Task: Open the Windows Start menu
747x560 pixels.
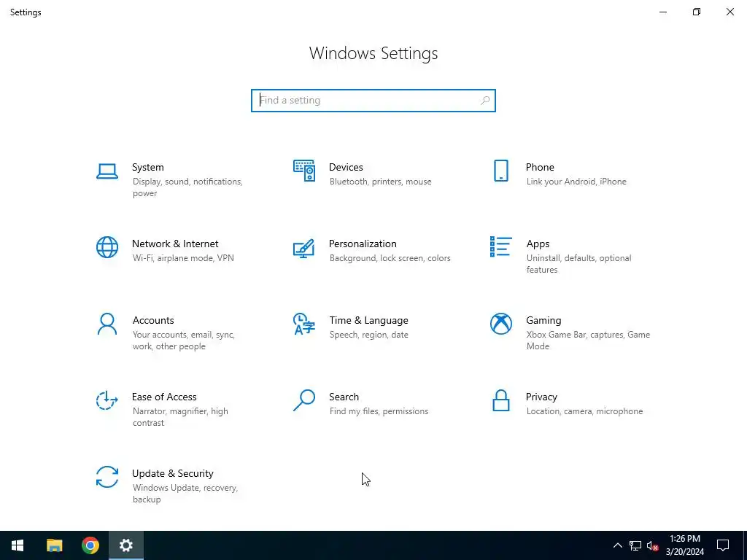Action: (x=18, y=545)
